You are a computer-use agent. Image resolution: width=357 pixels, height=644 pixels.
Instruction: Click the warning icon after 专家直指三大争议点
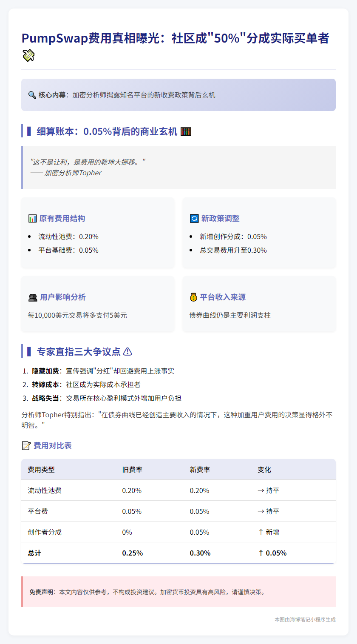click(x=127, y=352)
